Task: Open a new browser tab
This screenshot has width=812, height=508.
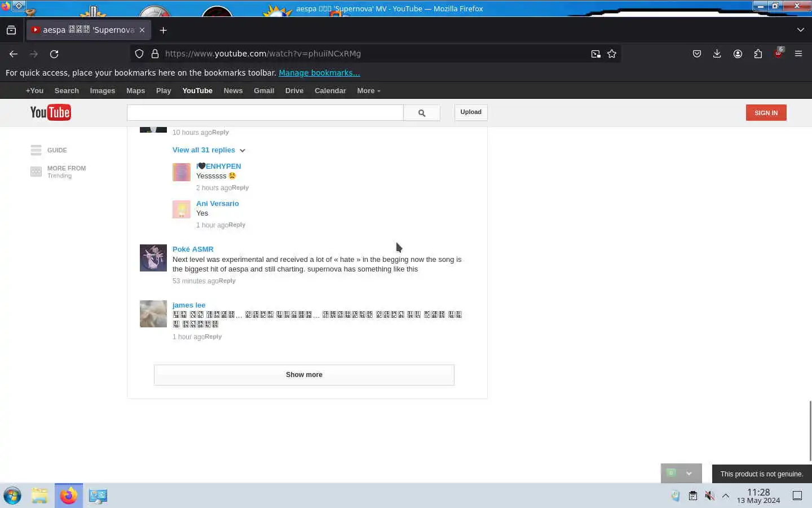Action: (x=164, y=30)
